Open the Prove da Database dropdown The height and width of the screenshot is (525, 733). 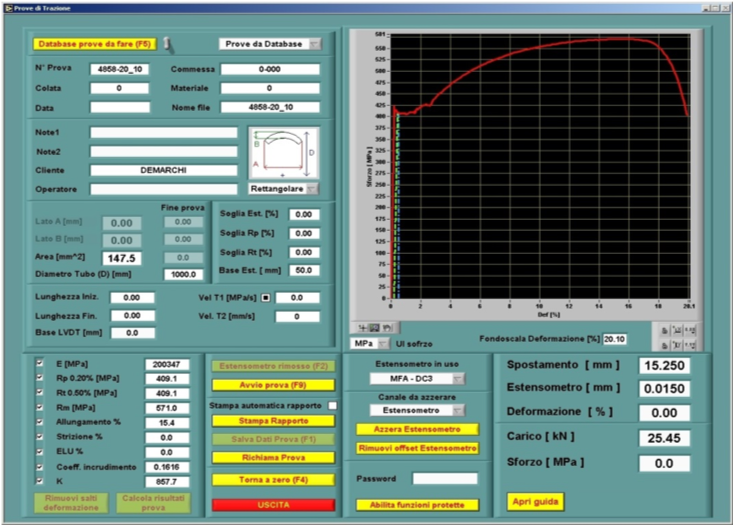[270, 44]
